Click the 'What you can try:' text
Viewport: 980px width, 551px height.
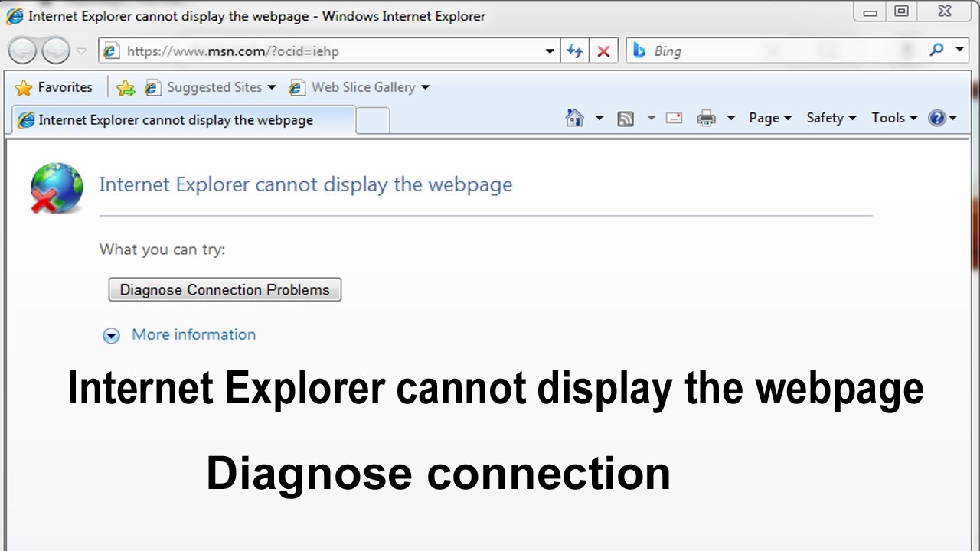coord(162,249)
